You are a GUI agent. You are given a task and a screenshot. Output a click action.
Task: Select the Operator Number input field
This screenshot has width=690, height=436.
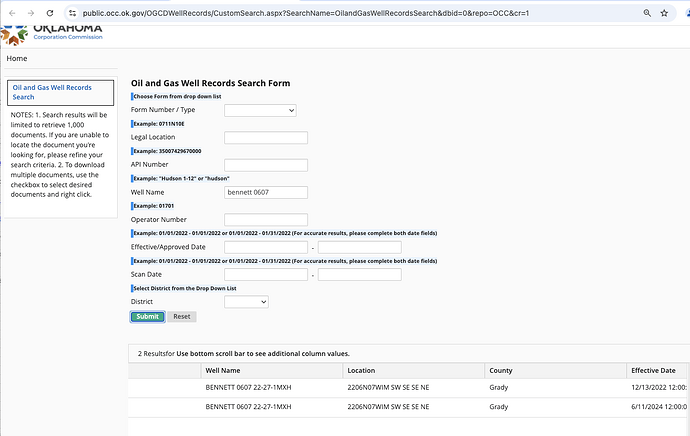(x=265, y=219)
